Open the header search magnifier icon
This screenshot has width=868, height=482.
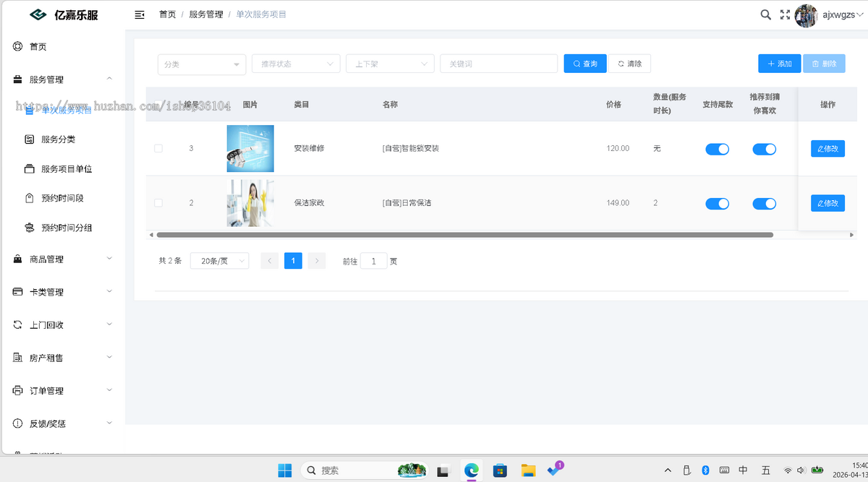click(765, 14)
